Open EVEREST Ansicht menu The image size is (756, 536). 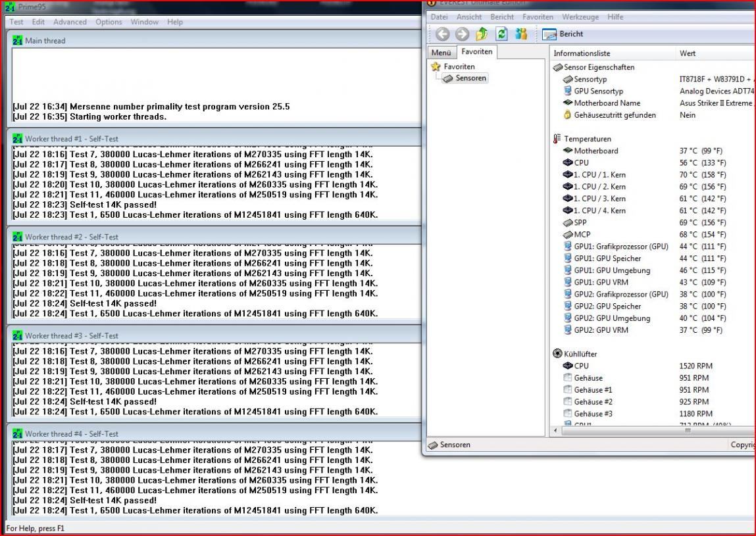click(x=468, y=17)
